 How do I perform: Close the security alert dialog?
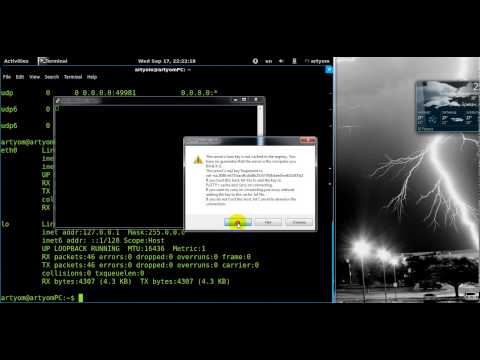click(x=308, y=140)
